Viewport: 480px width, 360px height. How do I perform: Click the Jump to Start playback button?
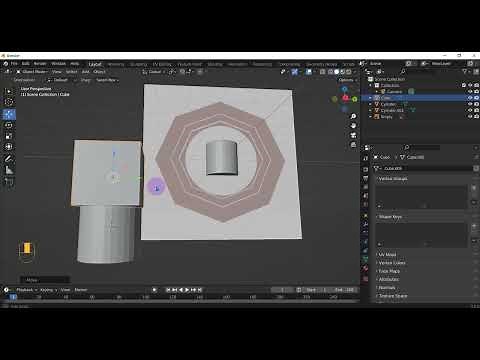click(168, 290)
